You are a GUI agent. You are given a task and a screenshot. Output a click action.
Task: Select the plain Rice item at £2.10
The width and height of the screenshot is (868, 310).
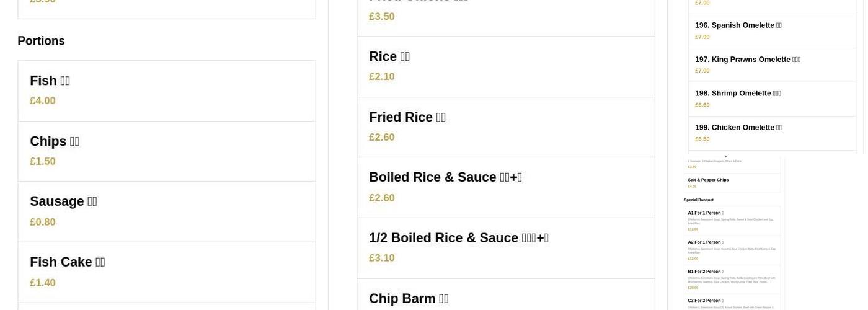pyautogui.click(x=505, y=66)
